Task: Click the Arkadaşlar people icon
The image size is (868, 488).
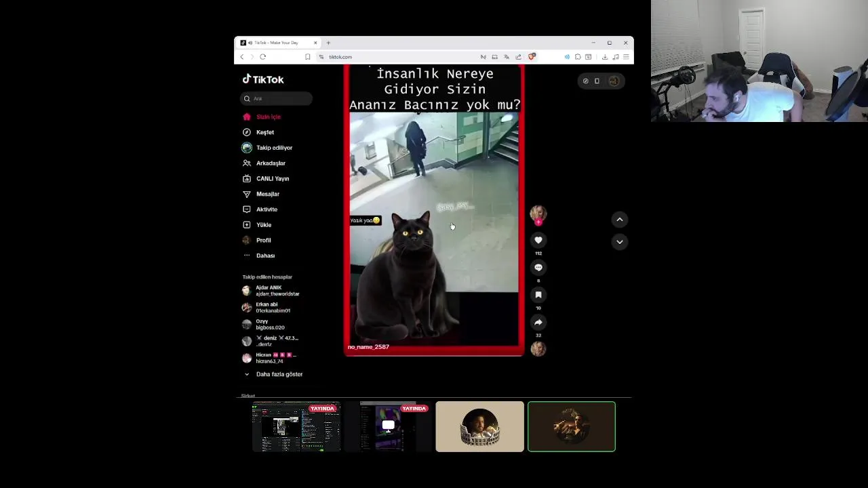Action: [x=247, y=163]
